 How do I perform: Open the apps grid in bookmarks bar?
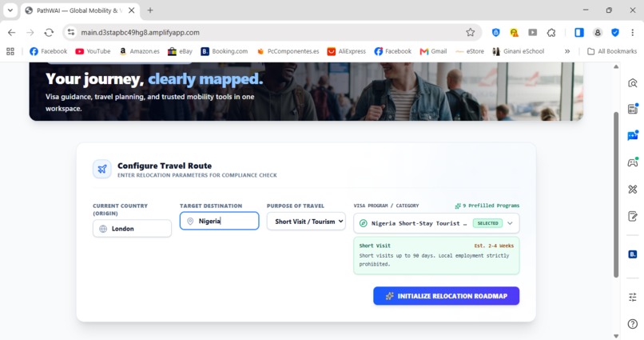(x=10, y=51)
